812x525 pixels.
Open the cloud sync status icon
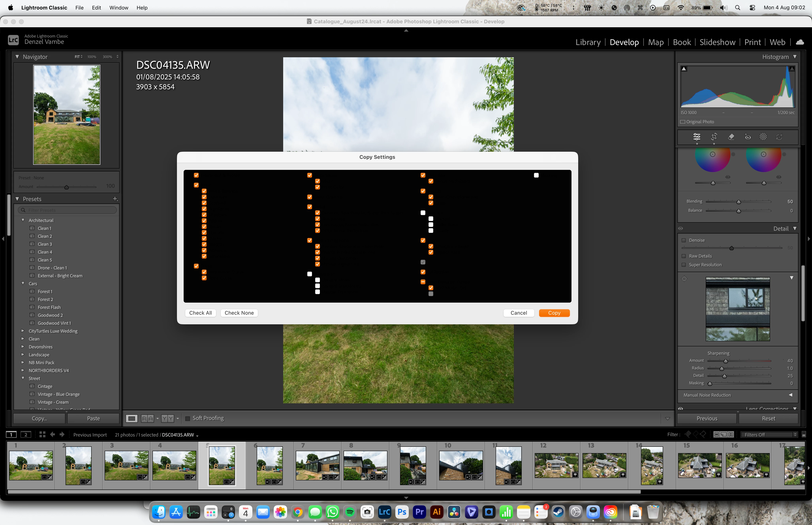click(x=800, y=42)
